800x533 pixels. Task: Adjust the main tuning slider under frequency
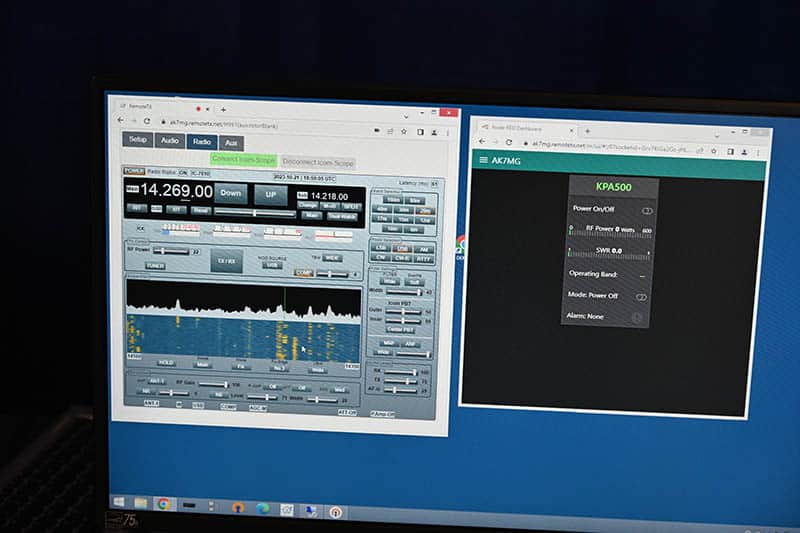pyautogui.click(x=255, y=213)
